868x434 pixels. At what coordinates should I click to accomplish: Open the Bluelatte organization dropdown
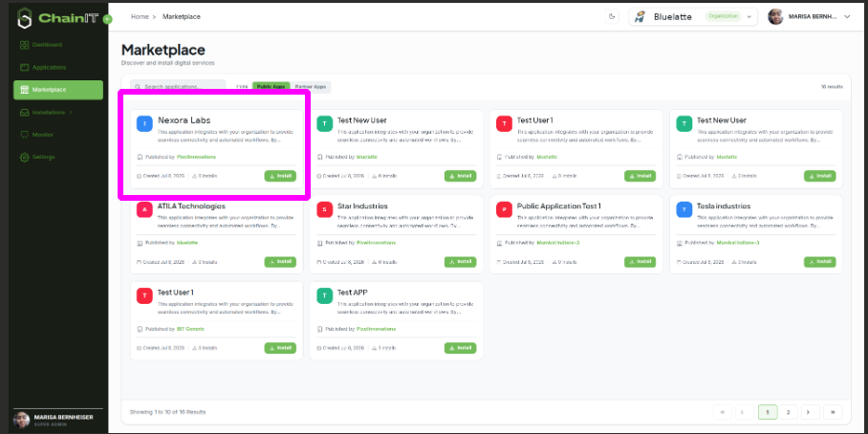click(x=693, y=16)
